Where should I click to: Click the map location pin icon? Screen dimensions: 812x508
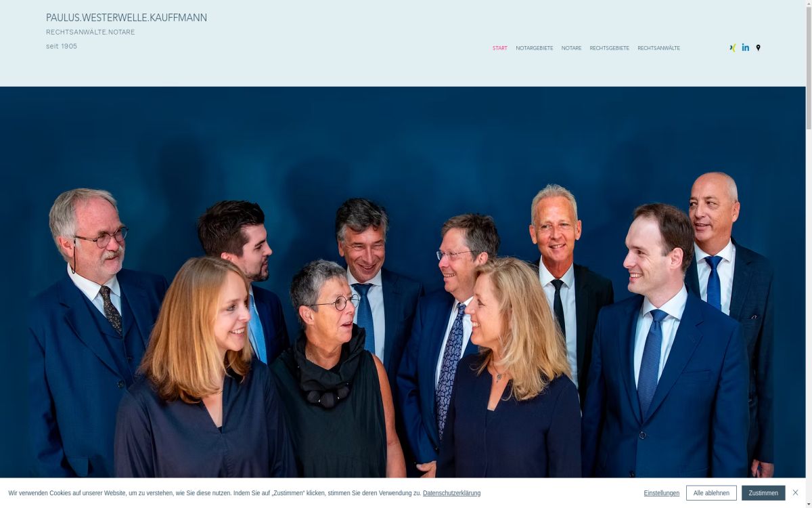click(x=758, y=48)
